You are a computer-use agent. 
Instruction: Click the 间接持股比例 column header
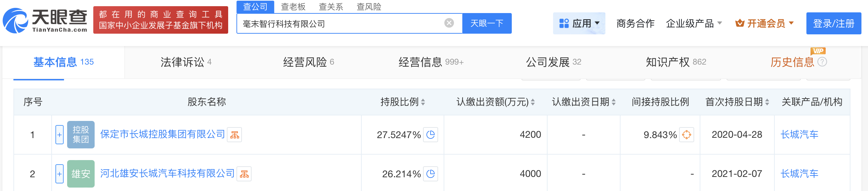pos(660,102)
